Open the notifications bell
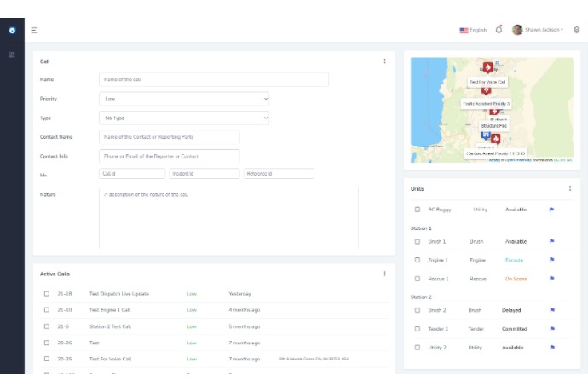Image resolution: width=588 pixels, height=392 pixels. [499, 30]
